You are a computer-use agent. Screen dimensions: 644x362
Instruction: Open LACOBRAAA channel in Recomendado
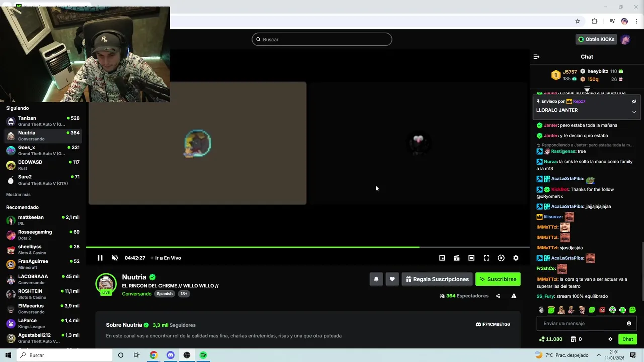(43, 279)
